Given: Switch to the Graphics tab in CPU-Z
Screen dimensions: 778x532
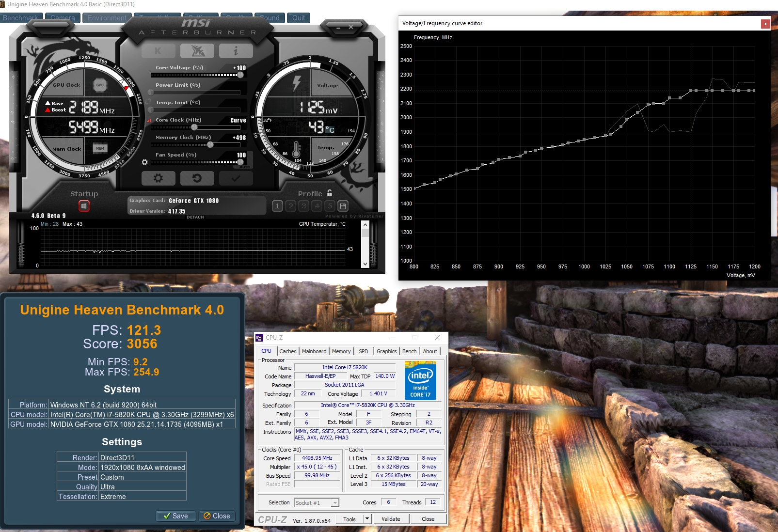Looking at the screenshot, I should [387, 351].
